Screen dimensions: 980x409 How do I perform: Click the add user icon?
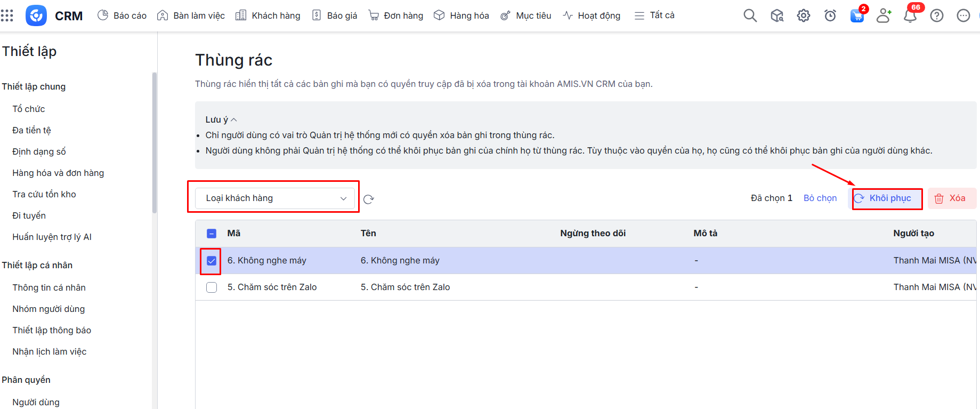tap(884, 15)
